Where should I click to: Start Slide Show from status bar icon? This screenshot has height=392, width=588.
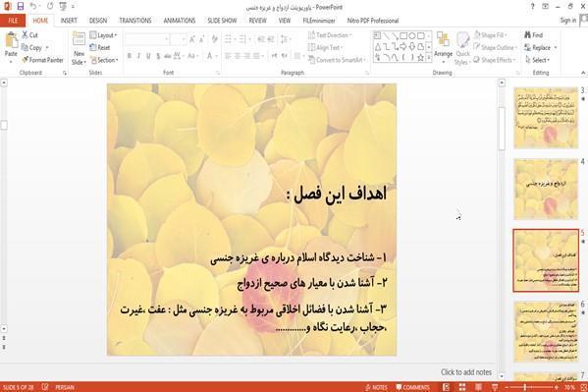pyautogui.click(x=495, y=387)
